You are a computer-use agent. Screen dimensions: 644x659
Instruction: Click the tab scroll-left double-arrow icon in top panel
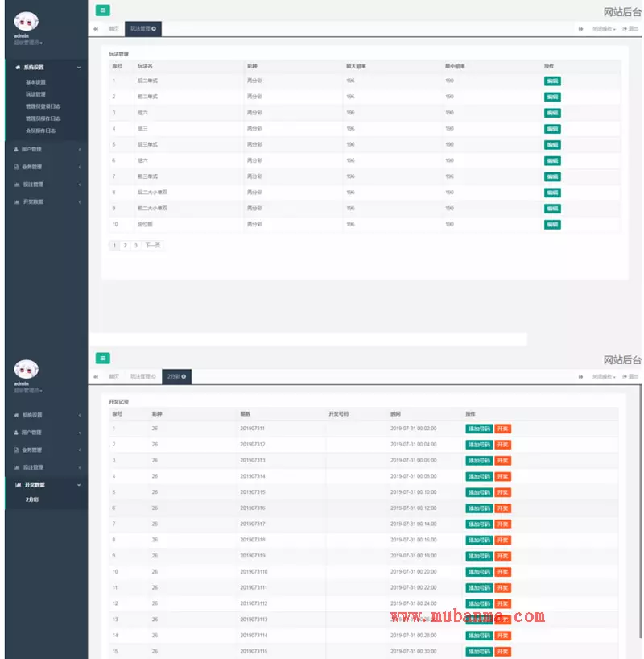point(96,28)
